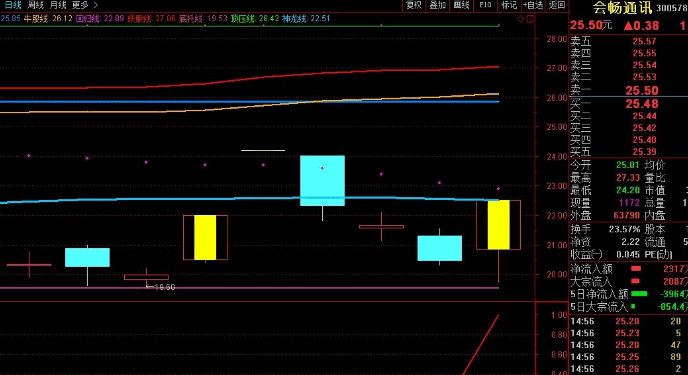Image resolution: width=688 pixels, height=375 pixels.
Task: Click the 卖二 price 25.53
Action: point(645,77)
